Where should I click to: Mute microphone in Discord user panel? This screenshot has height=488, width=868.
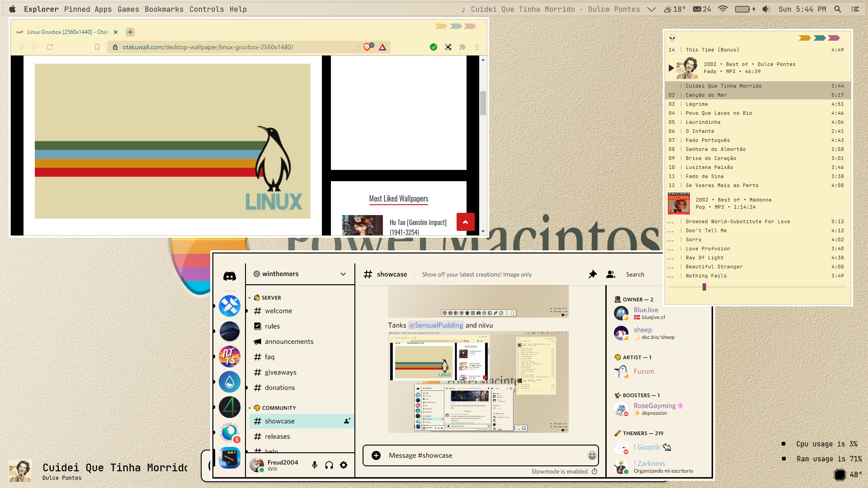(315, 465)
